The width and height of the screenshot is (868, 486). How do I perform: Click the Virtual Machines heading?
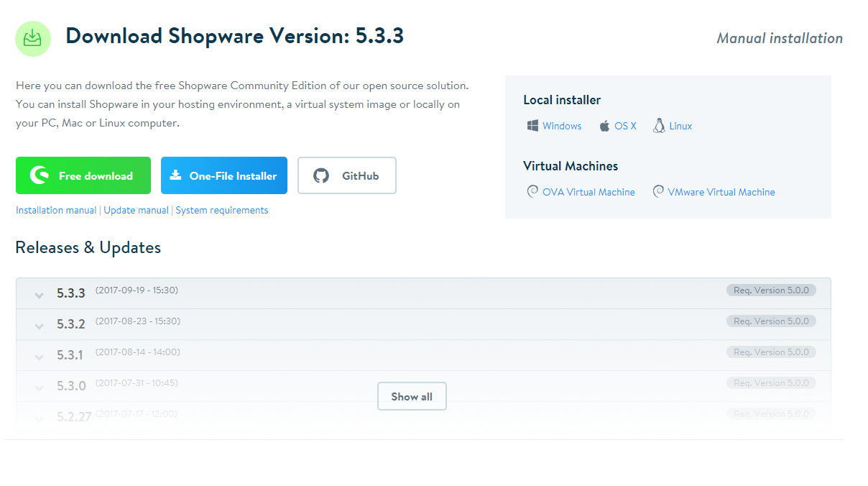571,166
